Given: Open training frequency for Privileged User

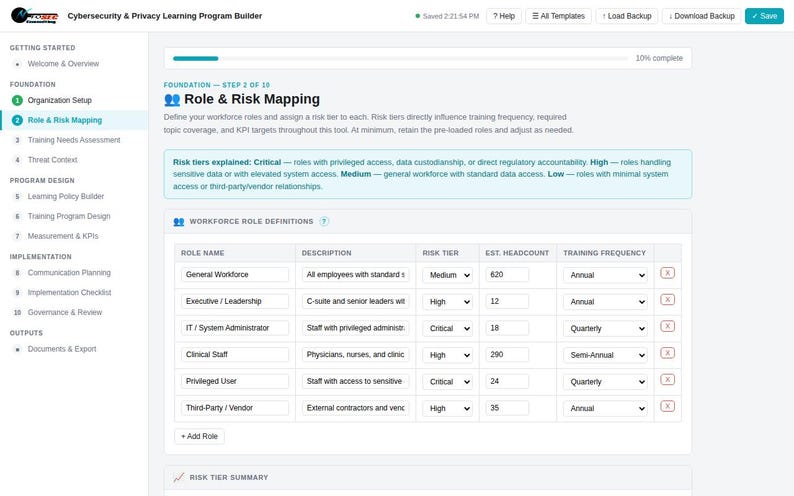Looking at the screenshot, I should 605,382.
